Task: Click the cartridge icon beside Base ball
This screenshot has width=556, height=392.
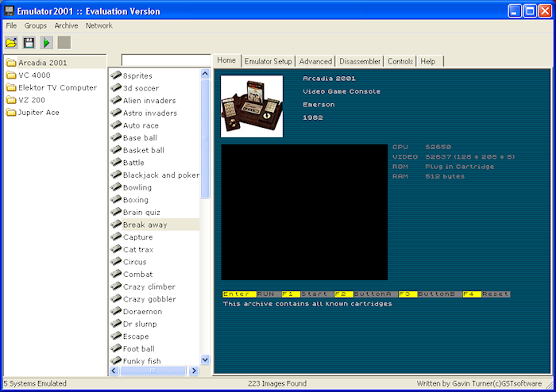Action: point(116,137)
